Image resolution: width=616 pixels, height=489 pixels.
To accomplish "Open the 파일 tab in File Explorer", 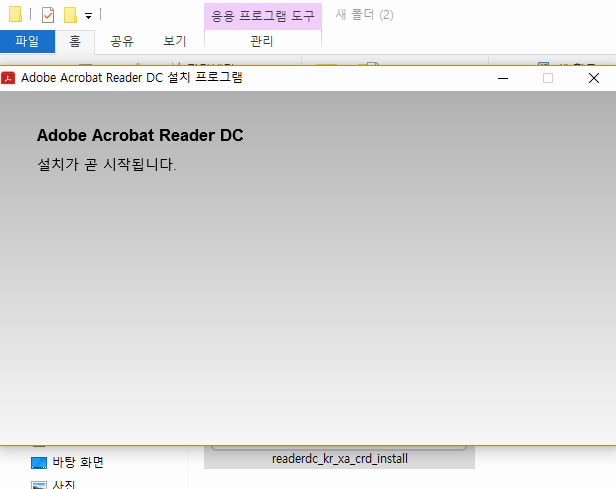I will coord(27,41).
